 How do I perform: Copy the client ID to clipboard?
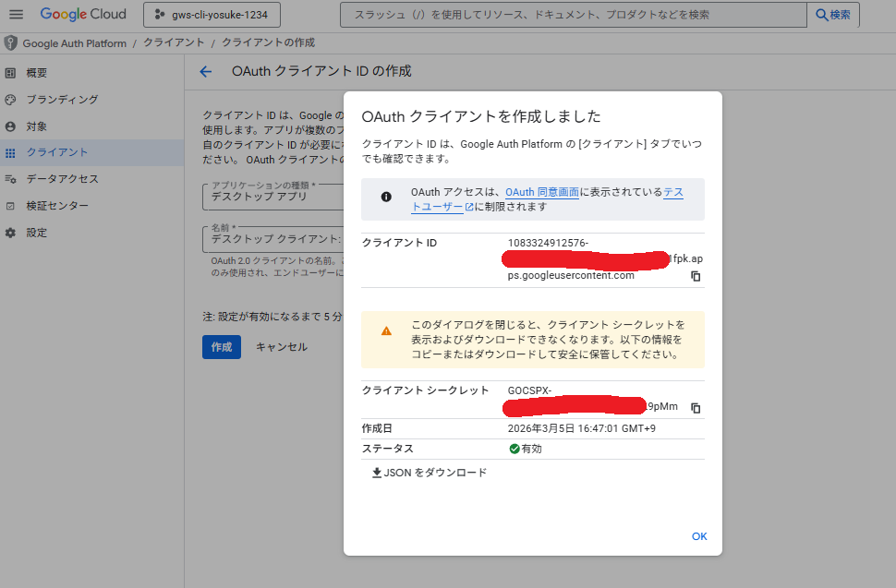[x=696, y=276]
